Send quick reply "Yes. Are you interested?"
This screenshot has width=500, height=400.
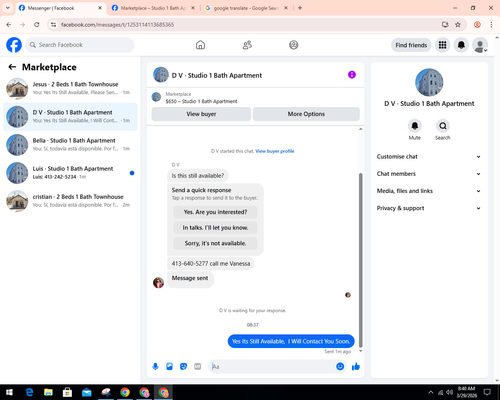point(215,212)
